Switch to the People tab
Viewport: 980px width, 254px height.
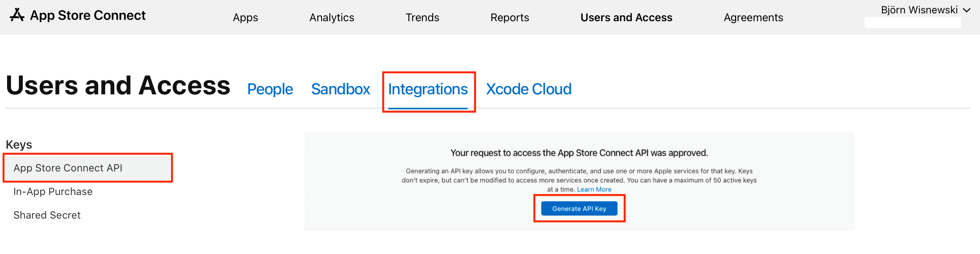pos(270,89)
